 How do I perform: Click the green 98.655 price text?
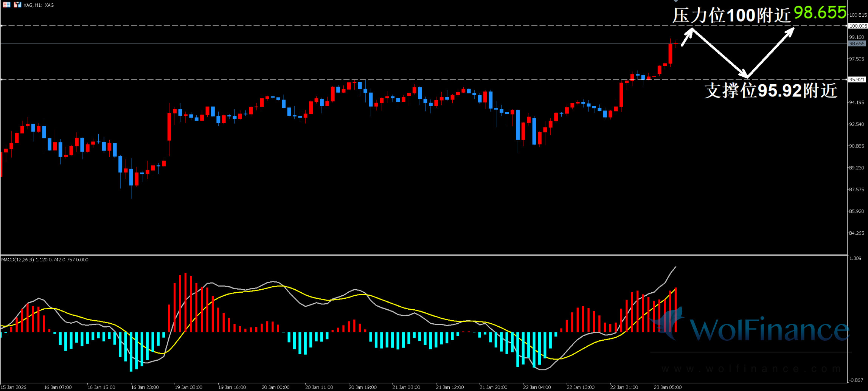coord(820,13)
